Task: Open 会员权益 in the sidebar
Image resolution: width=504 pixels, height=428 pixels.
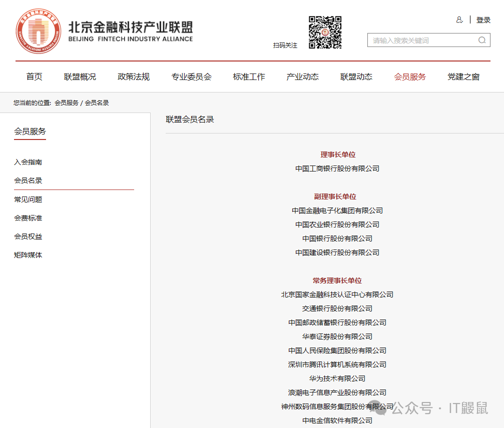Action: coord(28,236)
